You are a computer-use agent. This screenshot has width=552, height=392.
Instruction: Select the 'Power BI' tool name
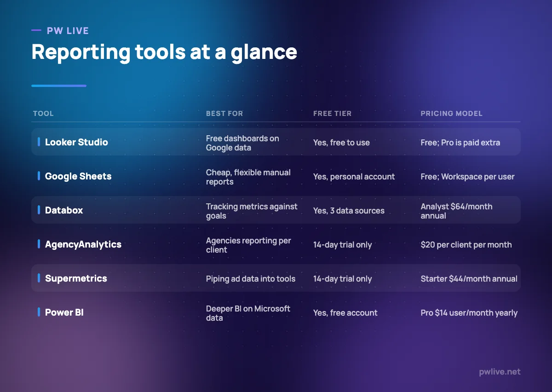(64, 312)
